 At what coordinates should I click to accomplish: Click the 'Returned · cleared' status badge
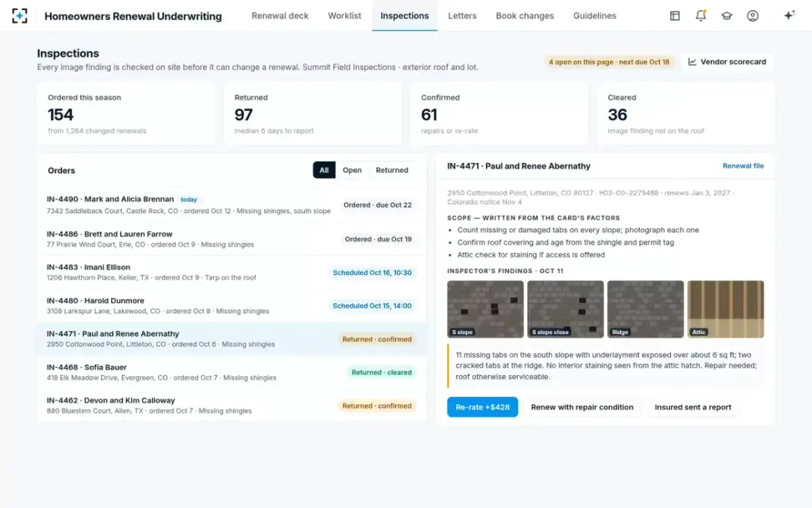click(x=382, y=372)
